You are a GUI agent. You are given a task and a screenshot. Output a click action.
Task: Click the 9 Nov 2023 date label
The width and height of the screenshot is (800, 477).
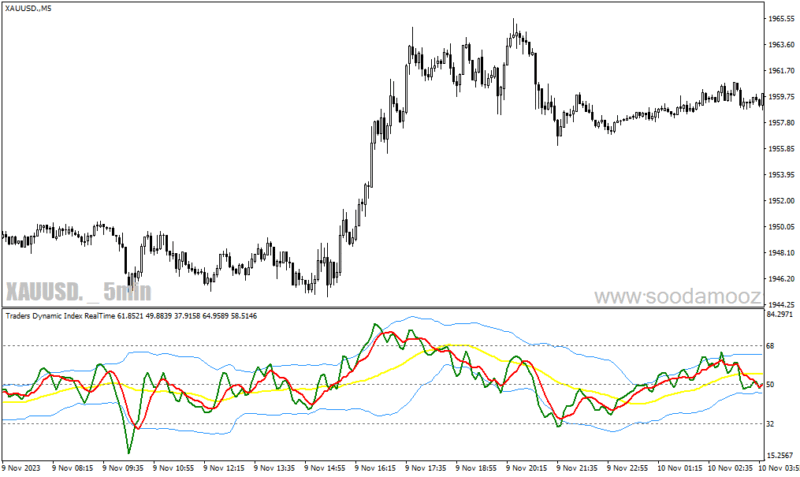click(x=21, y=467)
